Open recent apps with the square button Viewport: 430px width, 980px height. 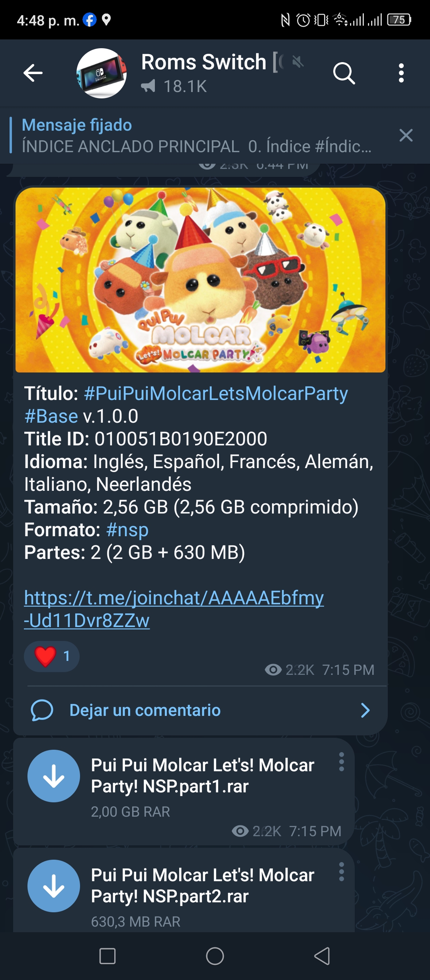click(107, 956)
